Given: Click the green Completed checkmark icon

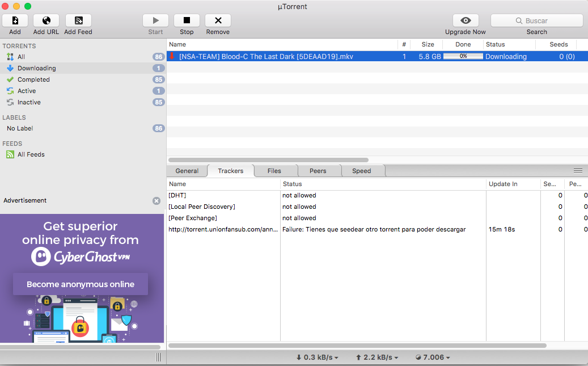Looking at the screenshot, I should (x=10, y=79).
